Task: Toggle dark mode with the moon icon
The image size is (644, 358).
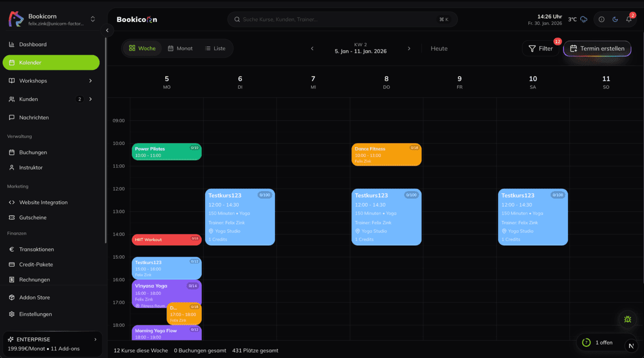Action: click(615, 19)
